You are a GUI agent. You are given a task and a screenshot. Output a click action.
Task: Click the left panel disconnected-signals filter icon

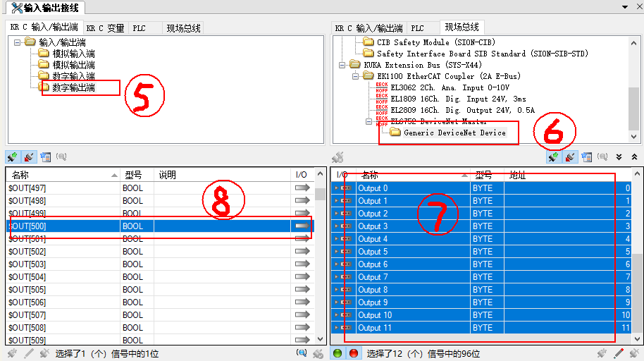(29, 157)
